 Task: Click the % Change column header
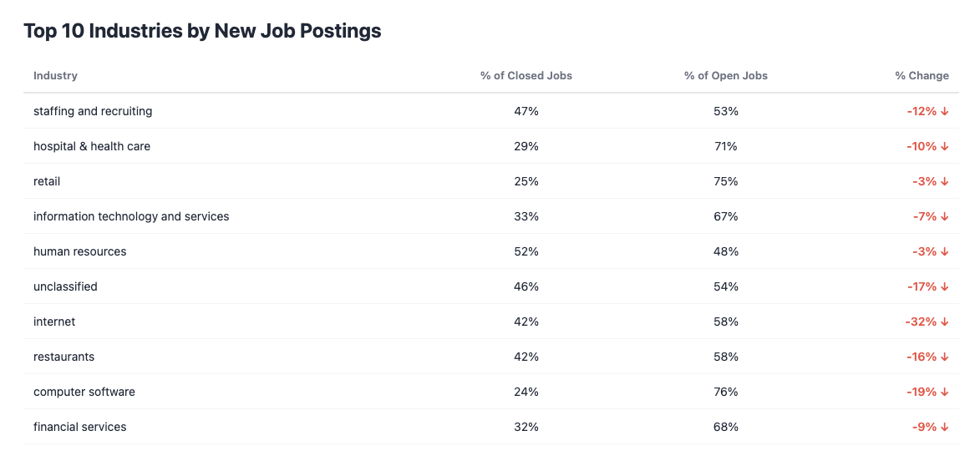pyautogui.click(x=922, y=76)
